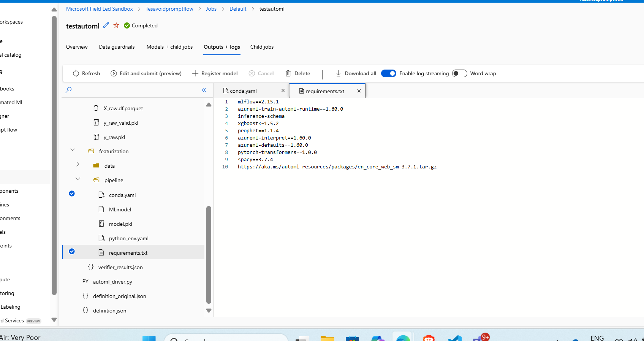Open the Models + child jobs tab
The width and height of the screenshot is (644, 341).
click(x=169, y=47)
